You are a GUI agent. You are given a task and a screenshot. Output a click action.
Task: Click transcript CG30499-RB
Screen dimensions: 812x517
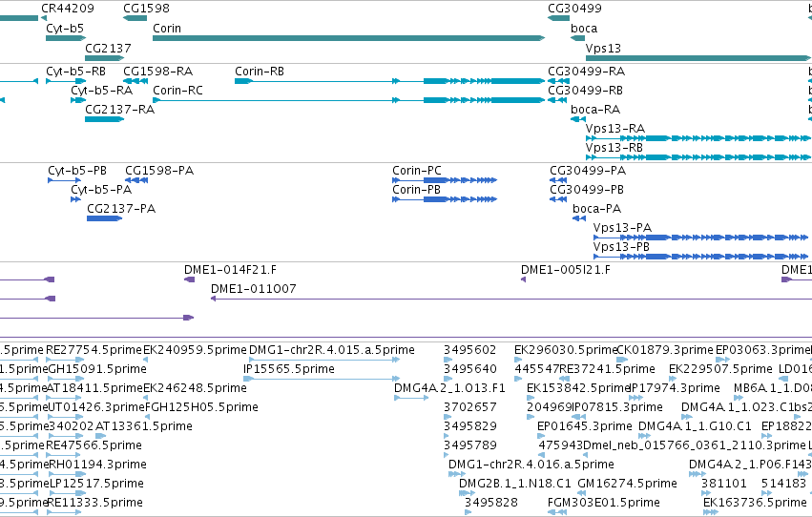(x=557, y=100)
